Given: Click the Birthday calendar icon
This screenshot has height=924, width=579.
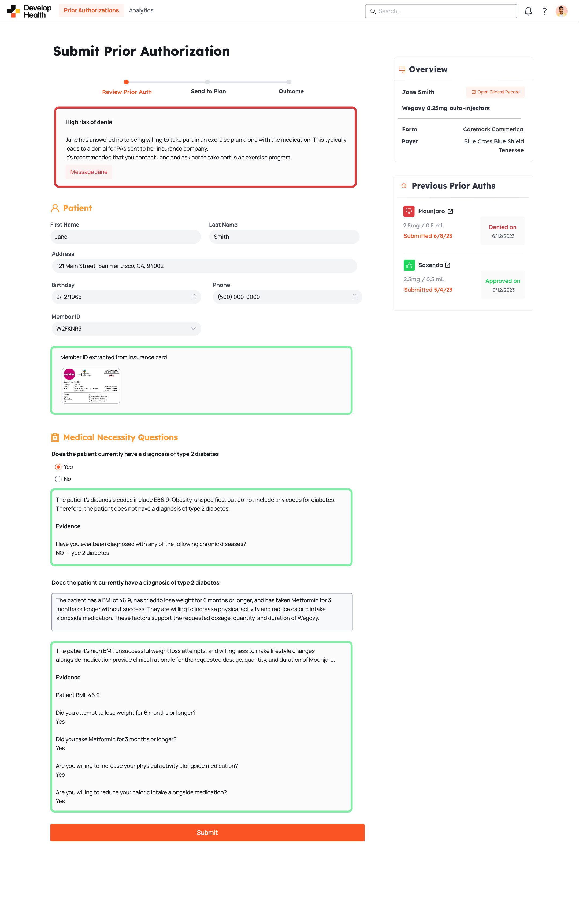Looking at the screenshot, I should pyautogui.click(x=193, y=297).
